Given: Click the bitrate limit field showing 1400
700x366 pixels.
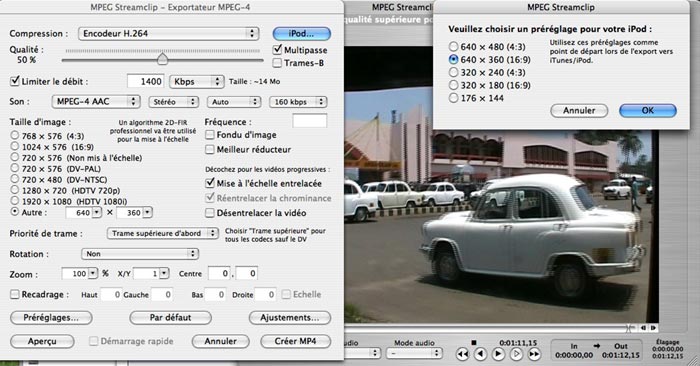Looking at the screenshot, I should tap(146, 82).
